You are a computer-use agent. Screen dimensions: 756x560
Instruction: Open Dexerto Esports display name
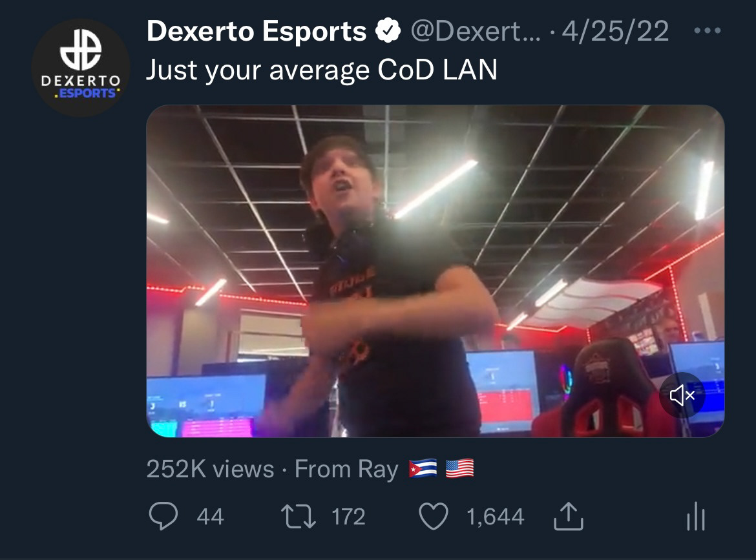click(257, 31)
